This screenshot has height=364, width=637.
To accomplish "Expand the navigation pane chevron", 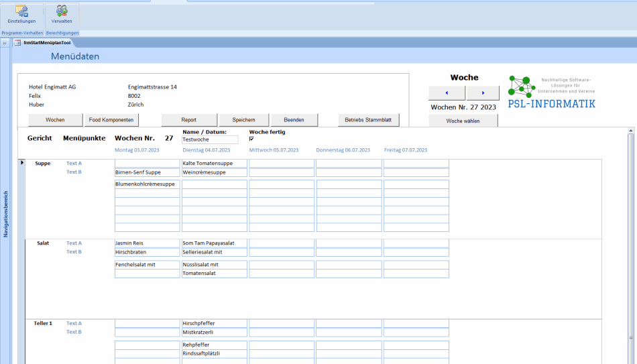I will [x=5, y=43].
